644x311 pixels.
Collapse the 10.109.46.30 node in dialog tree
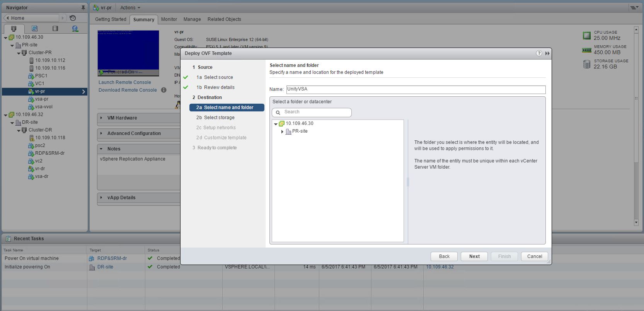point(276,124)
